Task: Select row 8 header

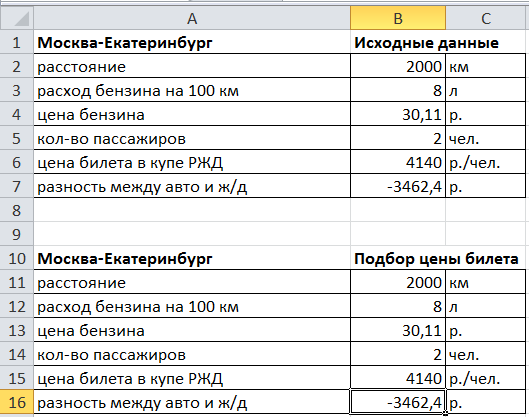Action: 17,210
